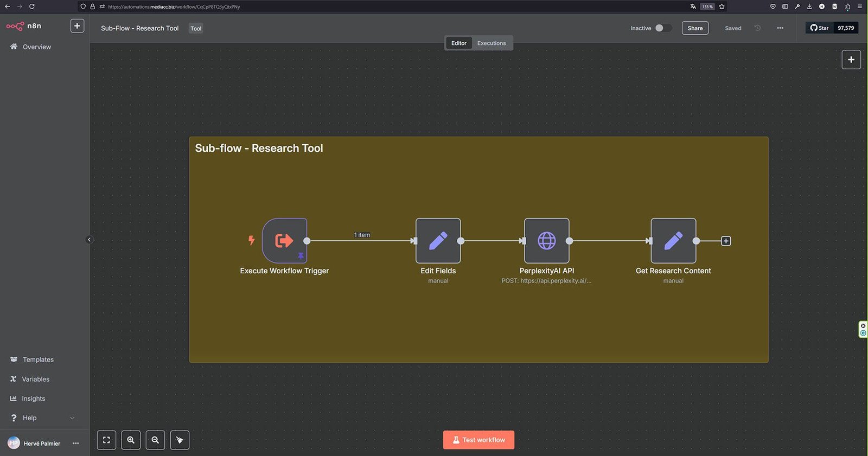Toggle browser sidebar icon

click(785, 7)
